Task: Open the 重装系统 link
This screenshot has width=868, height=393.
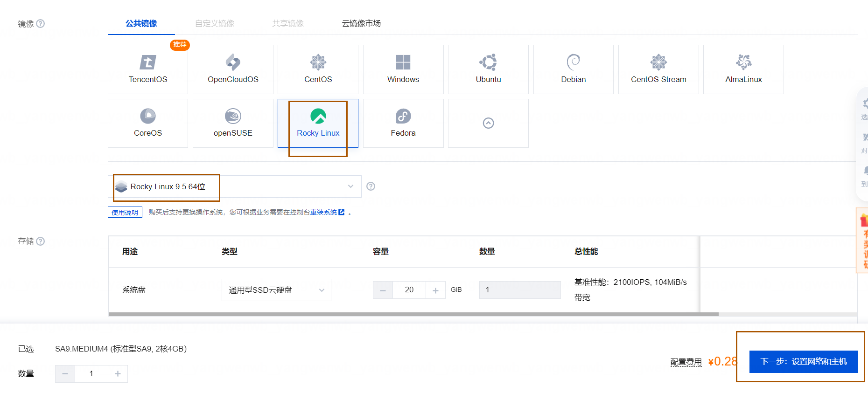Action: [327, 212]
